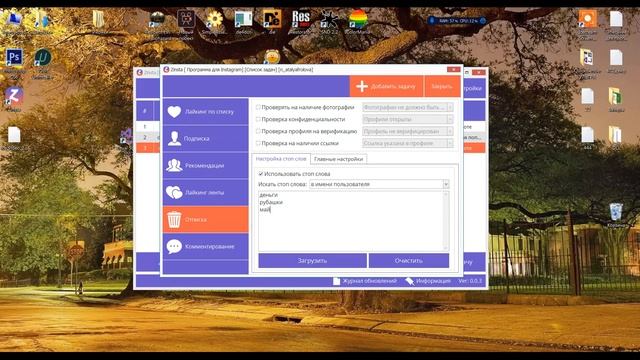Viewport: 640px width, 360px height.
Task: Open the Профили открыты dropdown
Action: [408, 119]
